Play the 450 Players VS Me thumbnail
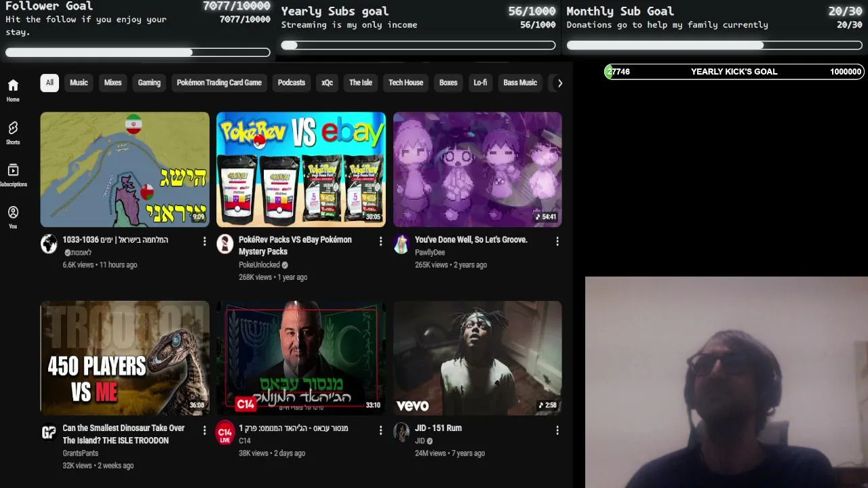Screen dimensions: 868x488 pos(125,358)
